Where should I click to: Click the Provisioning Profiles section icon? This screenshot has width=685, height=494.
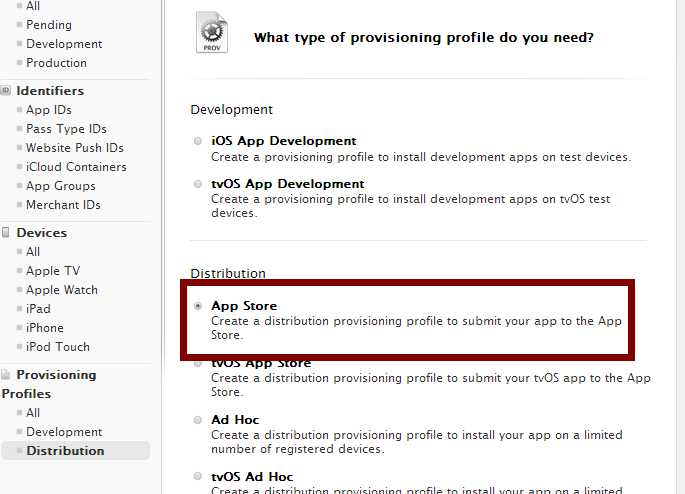tap(6, 375)
